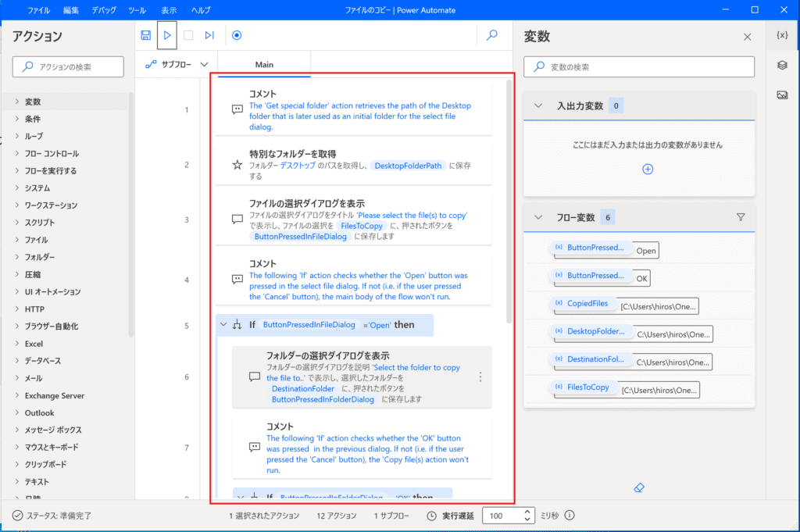Click the Recorder icon in toolbar
The width and height of the screenshot is (800, 532).
tap(237, 35)
